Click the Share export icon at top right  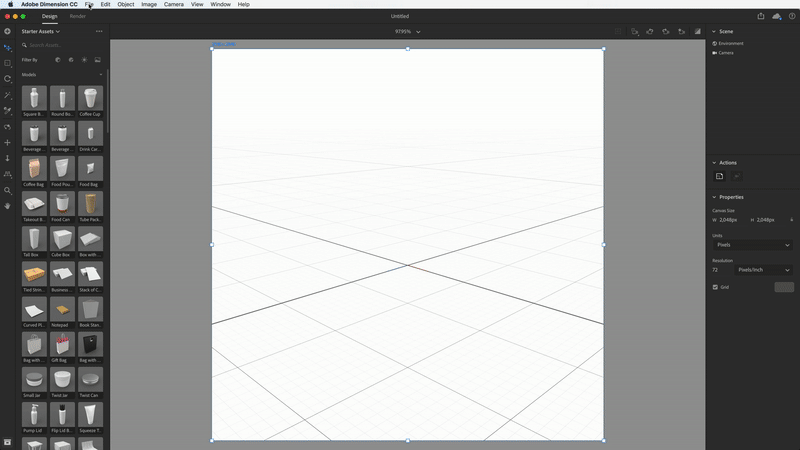pos(761,16)
